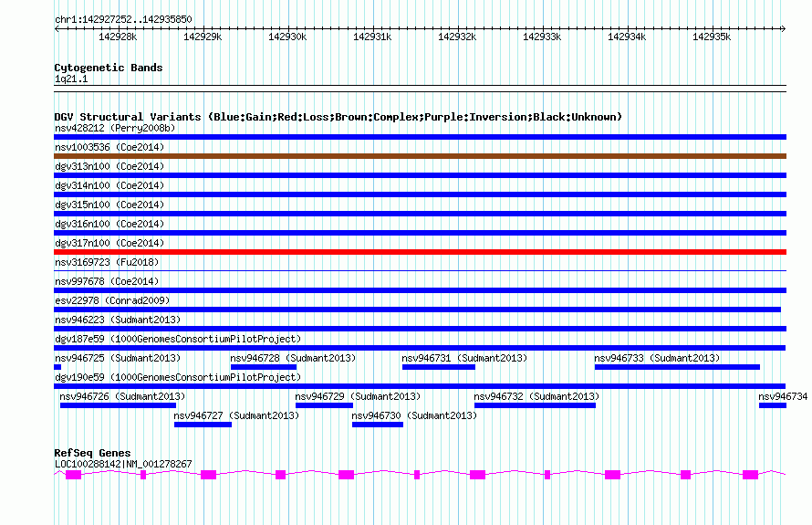The width and height of the screenshot is (812, 525).
Task: Open the nsv428212 (Perry2008b) label
Action: click(115, 128)
